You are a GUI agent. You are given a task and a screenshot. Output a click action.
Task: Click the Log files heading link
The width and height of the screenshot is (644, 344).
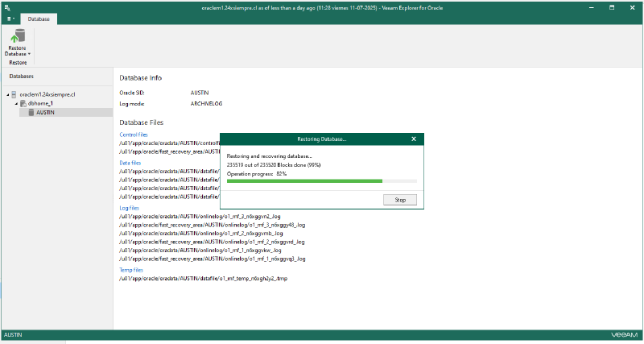tap(129, 208)
